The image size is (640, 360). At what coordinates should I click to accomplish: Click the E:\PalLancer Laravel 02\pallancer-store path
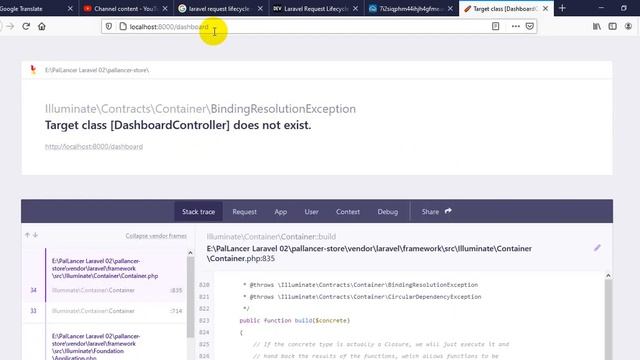point(97,70)
